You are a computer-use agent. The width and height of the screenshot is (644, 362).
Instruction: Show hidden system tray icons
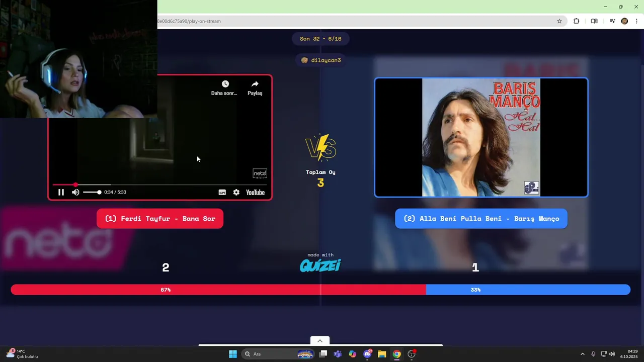point(583,354)
